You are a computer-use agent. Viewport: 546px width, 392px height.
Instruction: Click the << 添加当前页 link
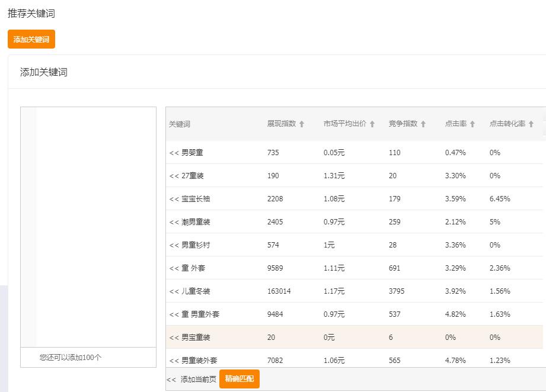[x=191, y=379]
